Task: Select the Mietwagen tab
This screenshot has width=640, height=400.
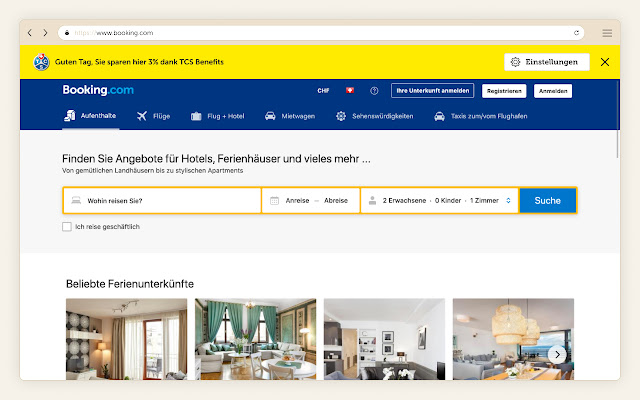Action: (x=290, y=116)
